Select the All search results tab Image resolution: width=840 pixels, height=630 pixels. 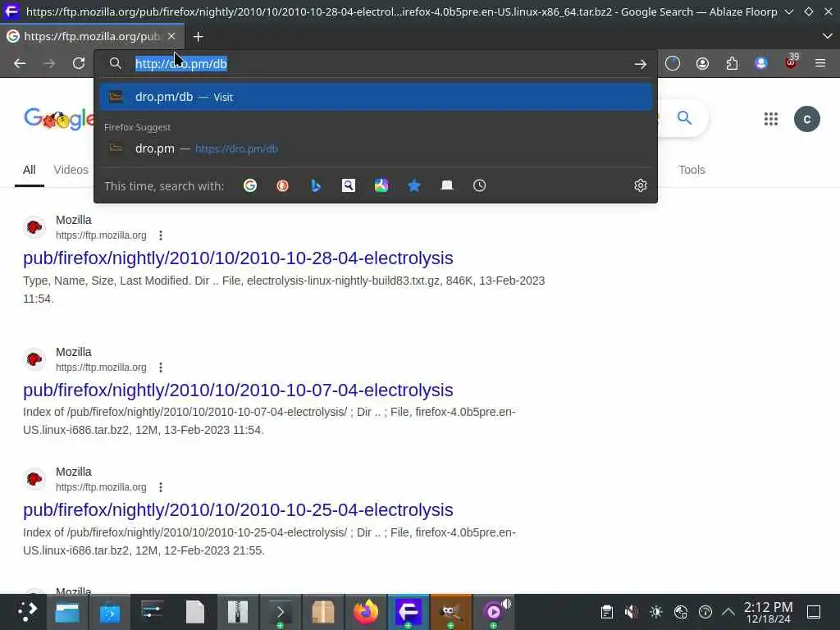click(x=30, y=170)
